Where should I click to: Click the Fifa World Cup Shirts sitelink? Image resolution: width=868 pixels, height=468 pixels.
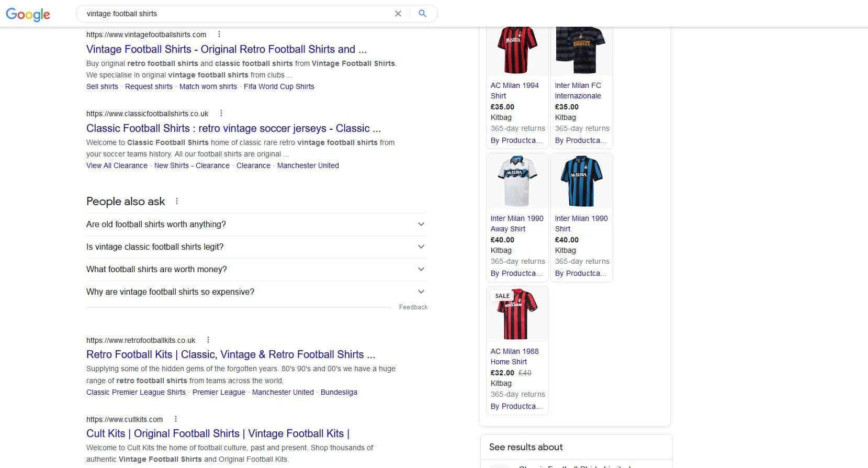point(279,86)
